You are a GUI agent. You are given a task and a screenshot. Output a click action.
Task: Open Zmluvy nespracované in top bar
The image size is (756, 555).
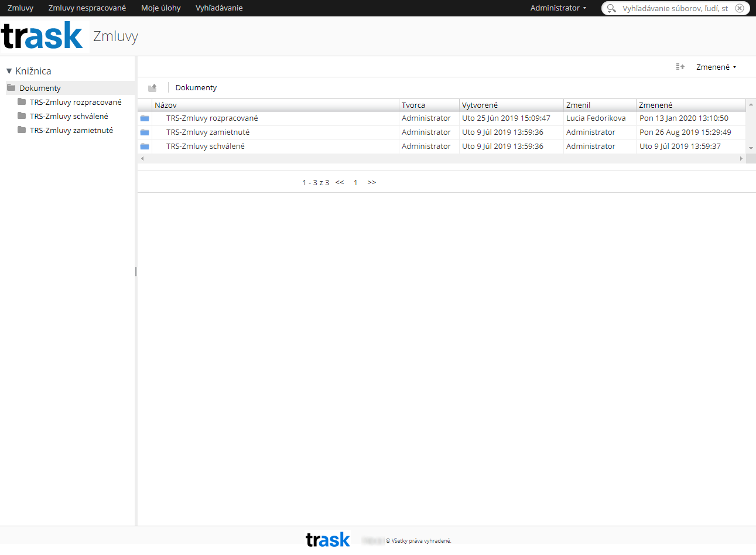tap(87, 8)
